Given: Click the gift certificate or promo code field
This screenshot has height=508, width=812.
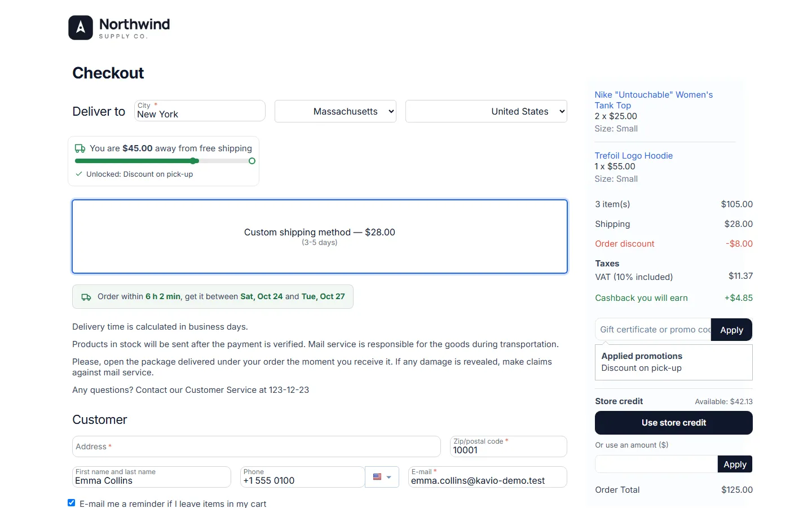Looking at the screenshot, I should click(653, 330).
